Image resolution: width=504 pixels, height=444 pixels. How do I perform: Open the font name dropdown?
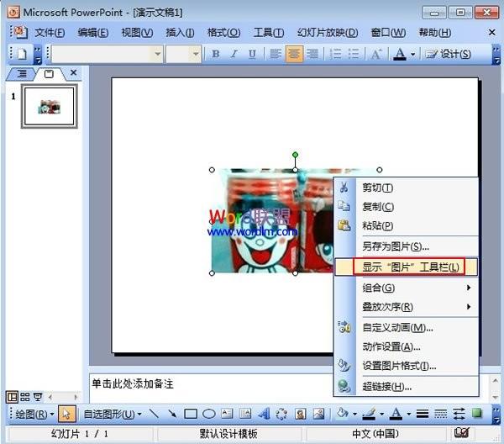coord(158,54)
